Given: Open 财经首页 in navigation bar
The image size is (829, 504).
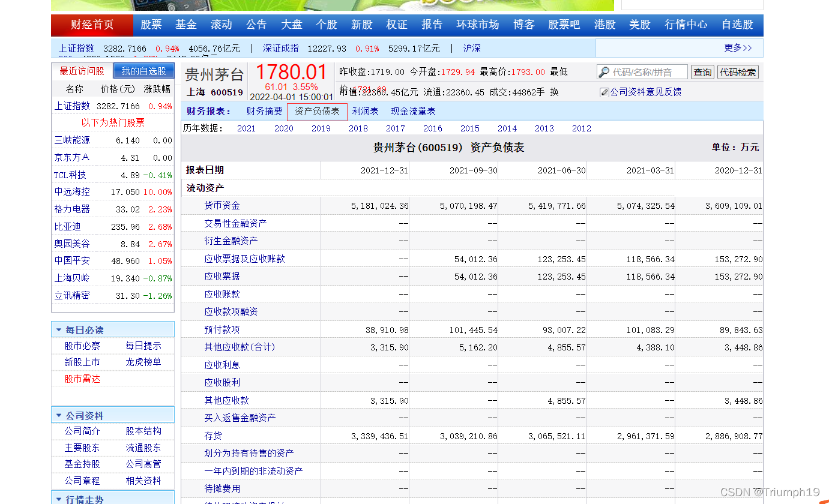Looking at the screenshot, I should (x=92, y=25).
